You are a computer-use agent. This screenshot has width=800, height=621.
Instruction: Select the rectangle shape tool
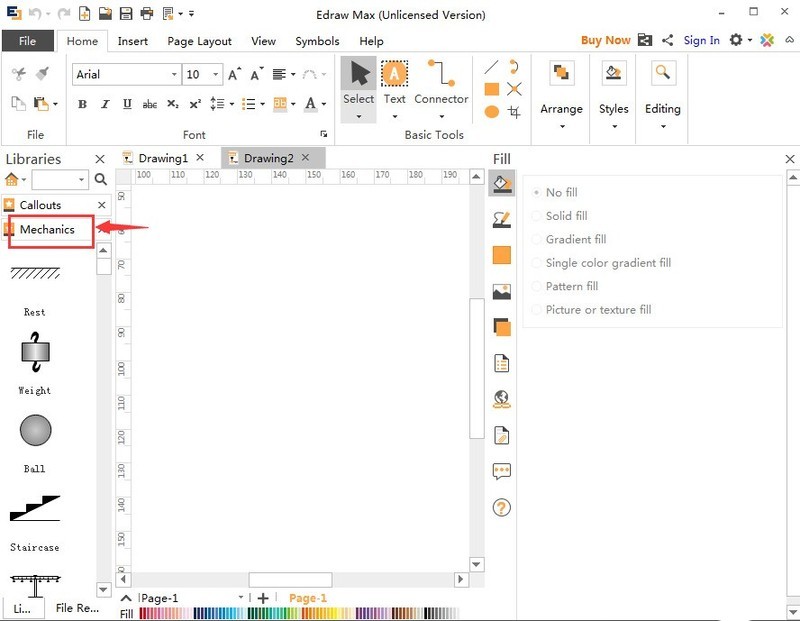coord(491,89)
